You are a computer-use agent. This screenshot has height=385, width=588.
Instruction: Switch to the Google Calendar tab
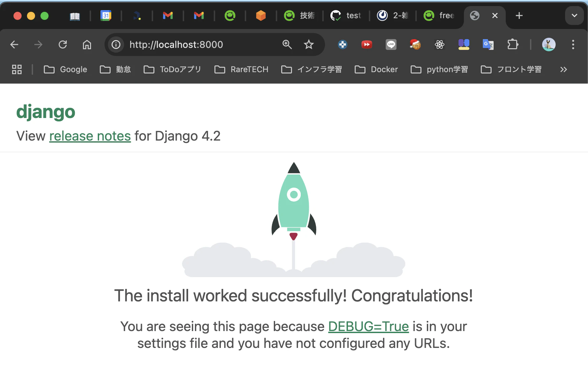[x=106, y=16]
